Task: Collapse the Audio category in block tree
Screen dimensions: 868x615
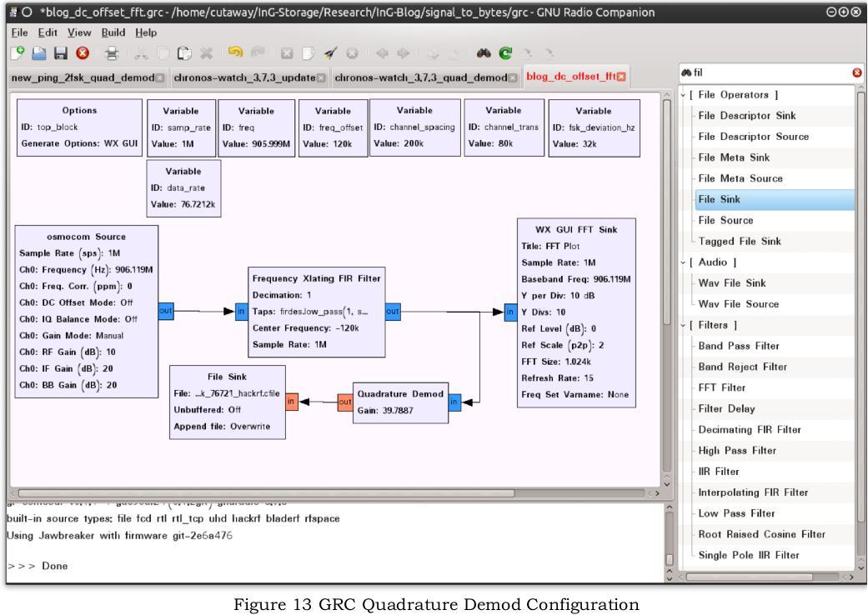Action: 683,262
